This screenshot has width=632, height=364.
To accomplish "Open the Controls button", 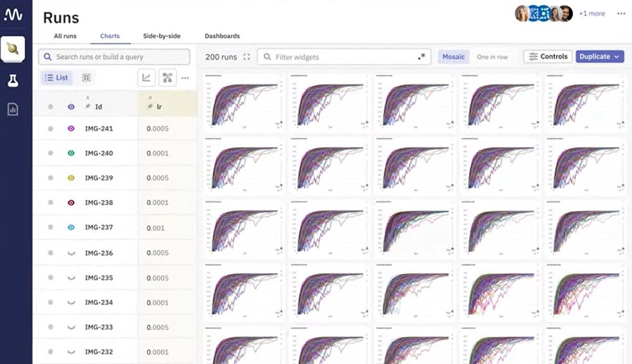I will pos(548,56).
